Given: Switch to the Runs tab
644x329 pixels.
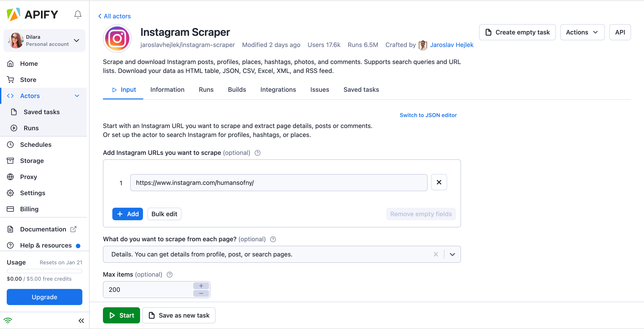Looking at the screenshot, I should tap(206, 90).
